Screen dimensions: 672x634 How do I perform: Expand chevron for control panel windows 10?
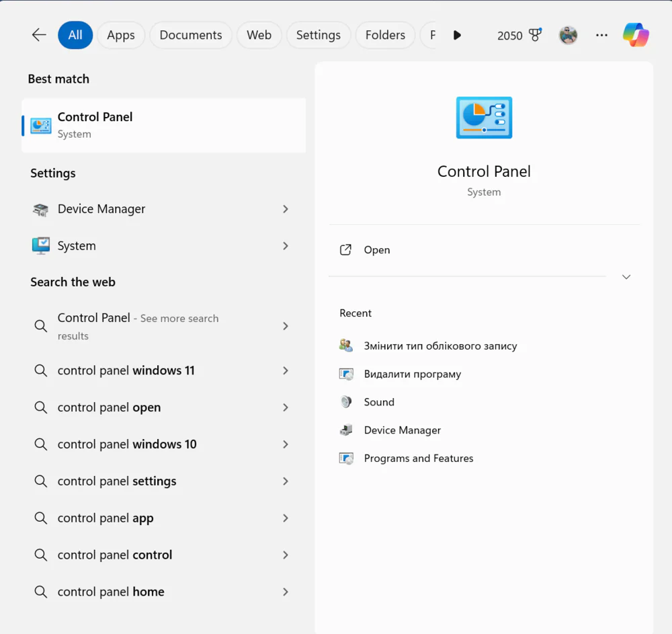[286, 444]
